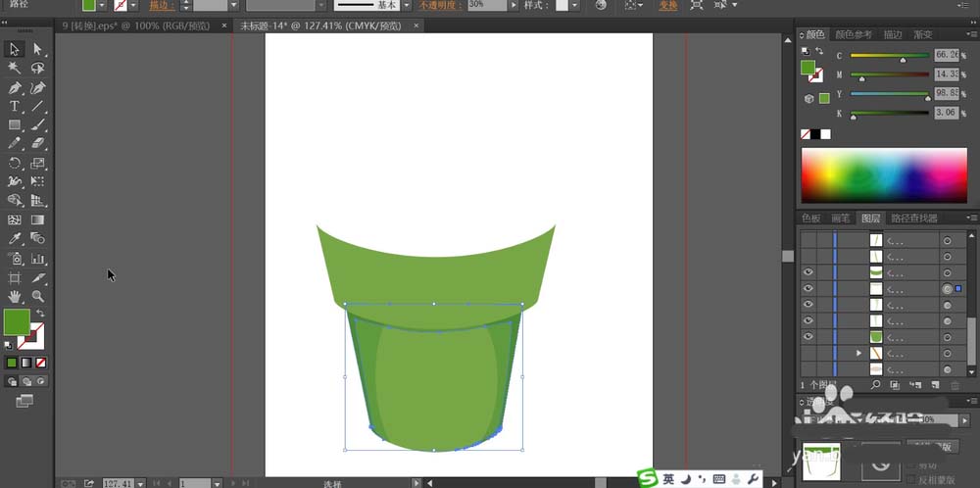This screenshot has width=980, height=488.
Task: Activate the Eyedropper tool
Action: point(15,239)
